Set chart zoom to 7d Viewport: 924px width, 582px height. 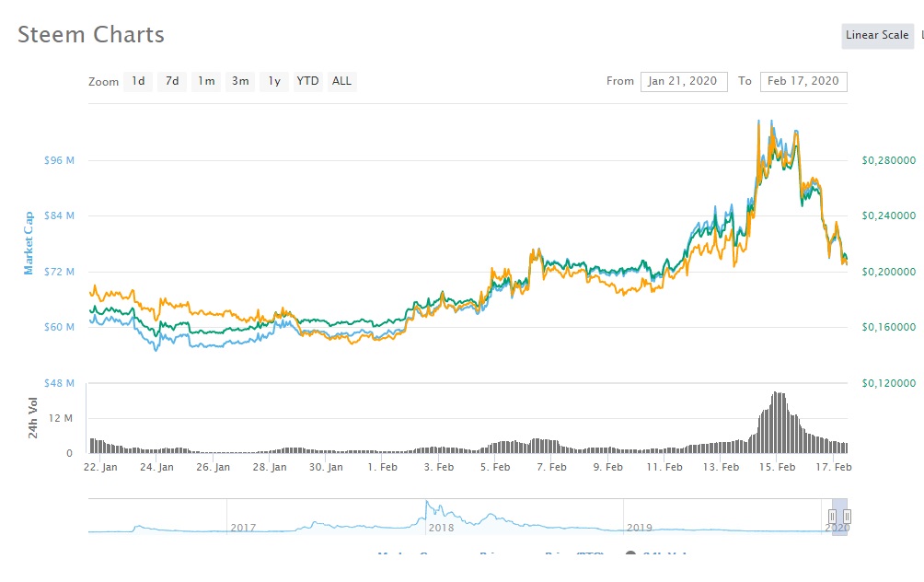click(172, 81)
